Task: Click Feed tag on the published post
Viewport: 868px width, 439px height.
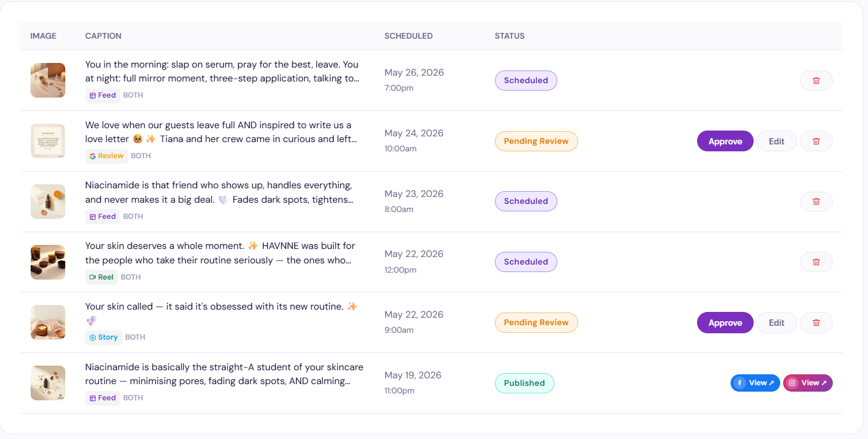Action: pyautogui.click(x=103, y=398)
